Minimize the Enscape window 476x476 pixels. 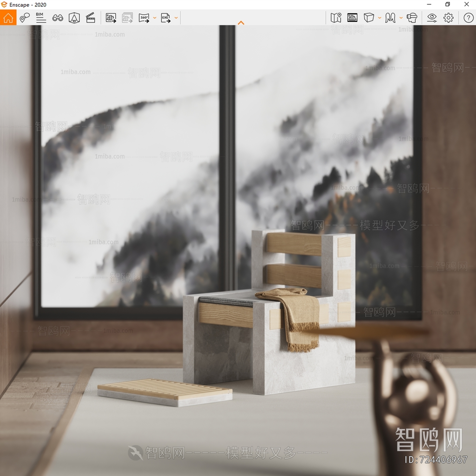pos(429,4)
